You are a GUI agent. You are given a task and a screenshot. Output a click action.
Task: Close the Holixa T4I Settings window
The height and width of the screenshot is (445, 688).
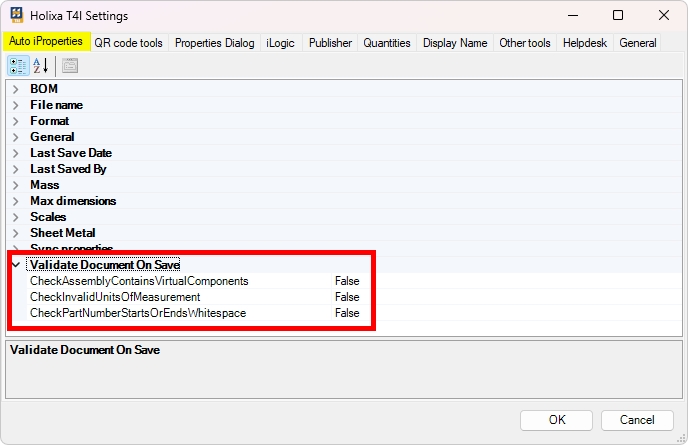click(663, 16)
